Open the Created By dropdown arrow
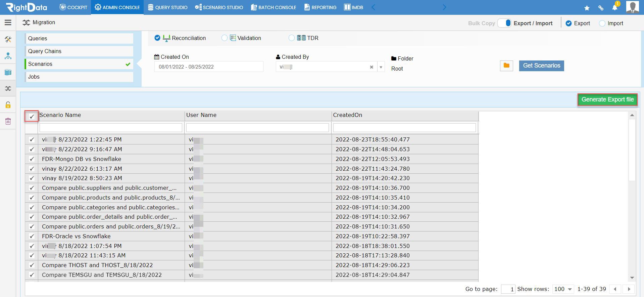 coord(381,67)
